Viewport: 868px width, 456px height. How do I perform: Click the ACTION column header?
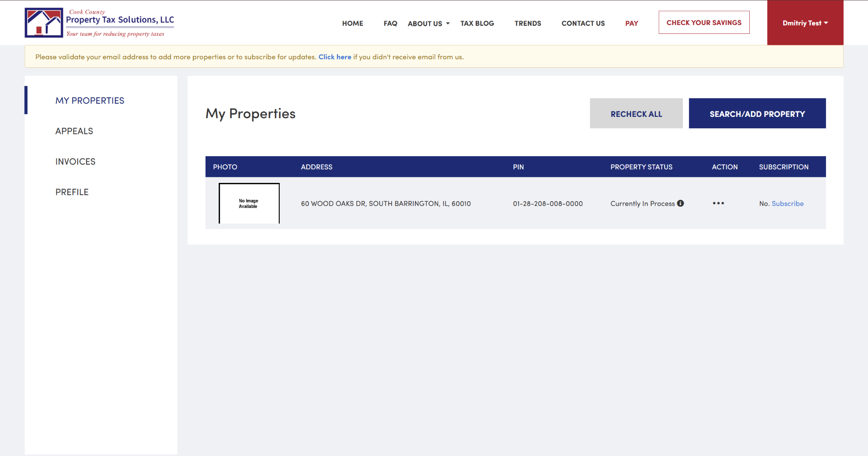pos(725,167)
